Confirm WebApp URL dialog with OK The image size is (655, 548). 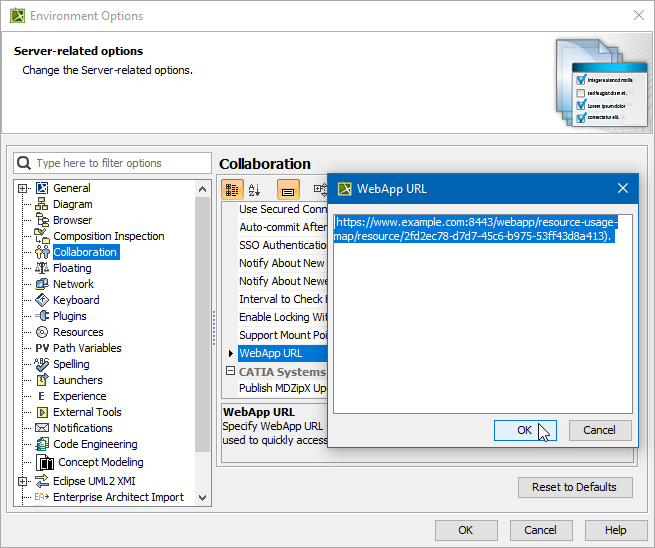point(525,430)
